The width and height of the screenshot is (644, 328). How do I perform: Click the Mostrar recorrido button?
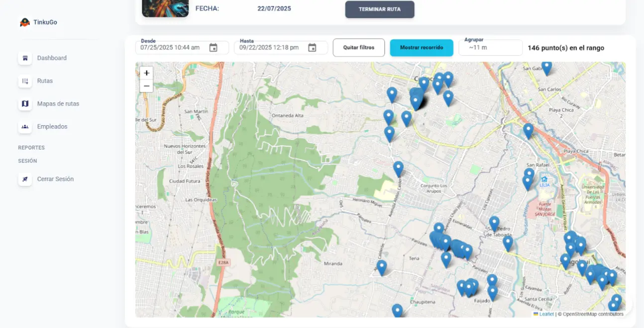tap(422, 48)
